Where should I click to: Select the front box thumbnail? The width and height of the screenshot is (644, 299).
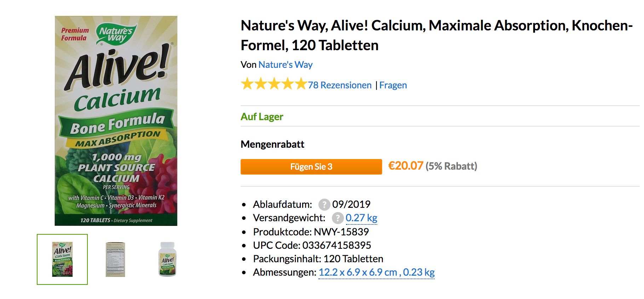pos(62,259)
